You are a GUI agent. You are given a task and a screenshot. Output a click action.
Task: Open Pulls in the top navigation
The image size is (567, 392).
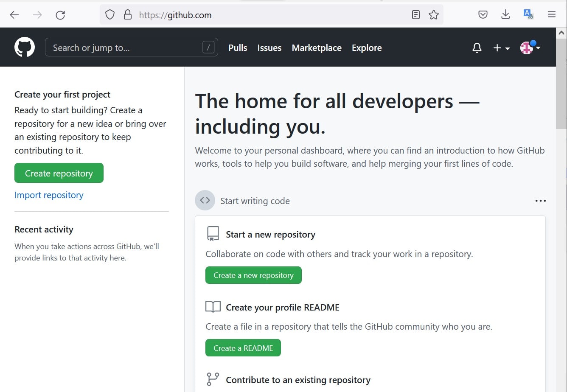pos(238,48)
